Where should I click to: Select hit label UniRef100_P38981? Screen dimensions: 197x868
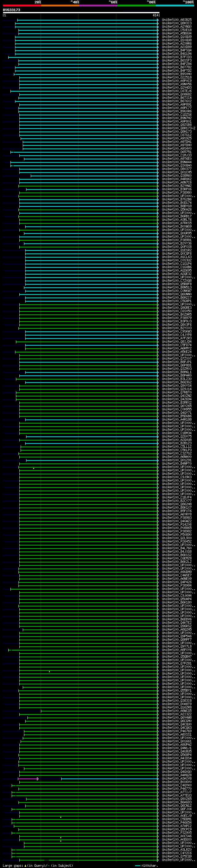pyautogui.click(x=177, y=240)
